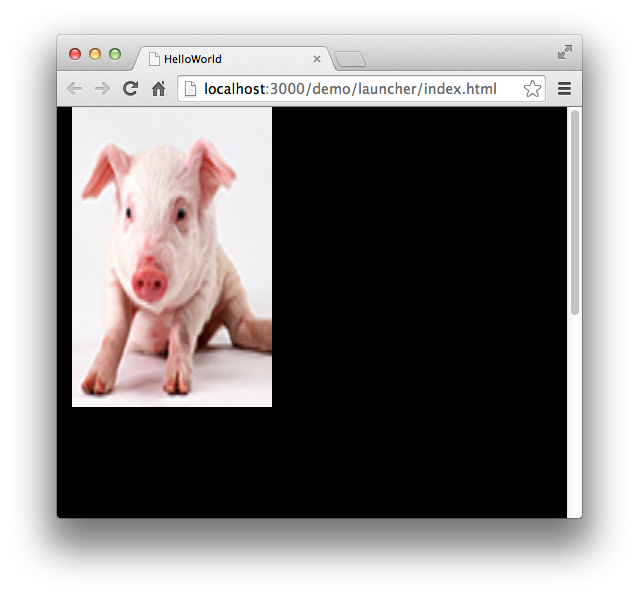Go to the Home page
Screen dimensions: 639x597
coord(158,89)
